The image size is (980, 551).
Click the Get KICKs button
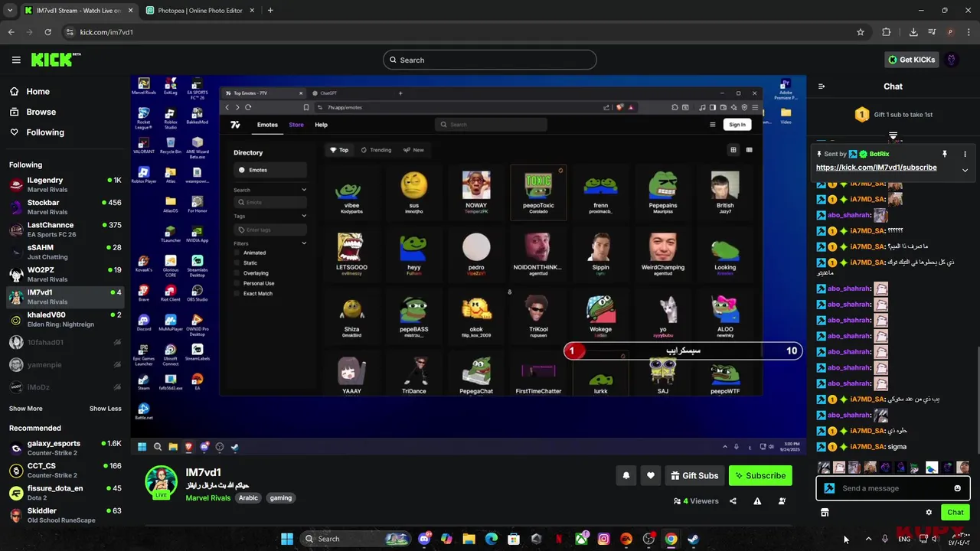[x=911, y=60]
